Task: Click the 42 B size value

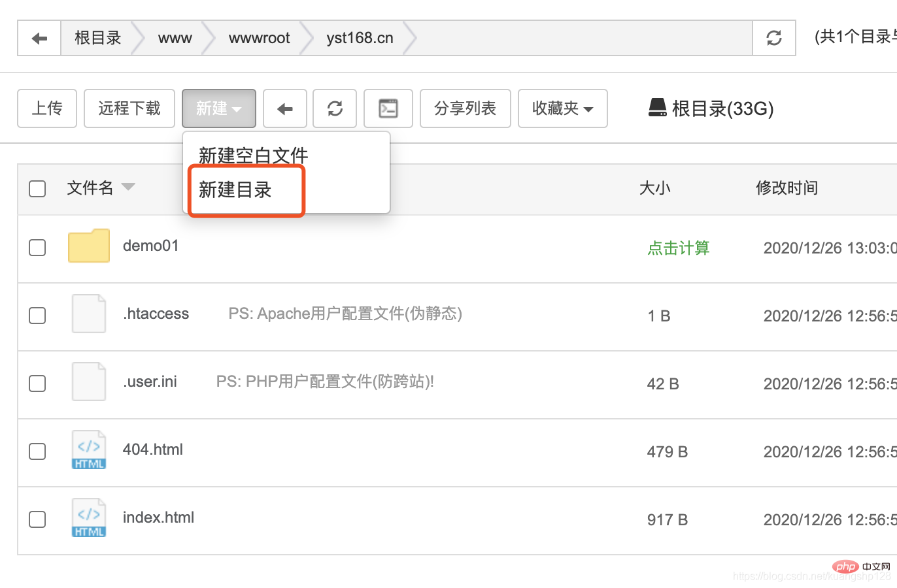Action: click(x=663, y=384)
